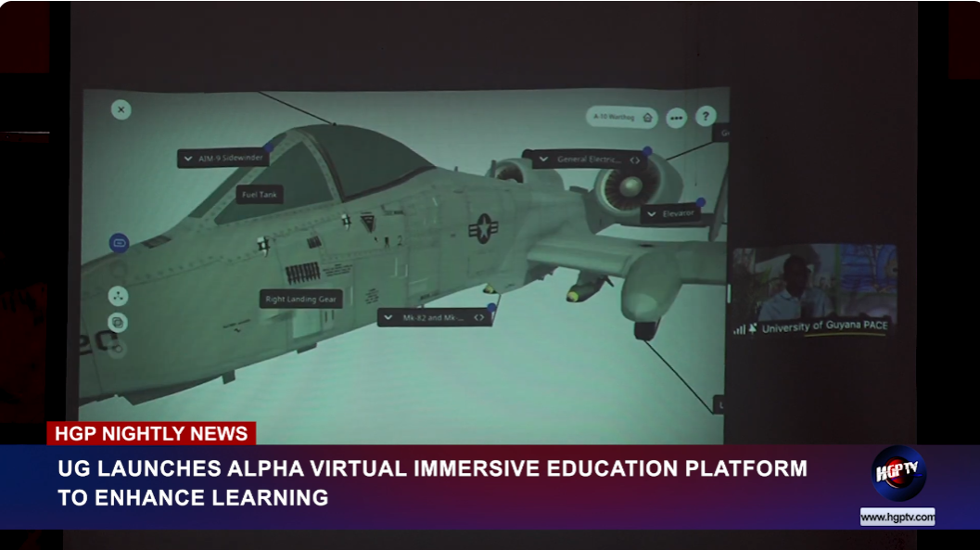
Task: Open the A-10 Warthog title menu
Action: point(614,118)
